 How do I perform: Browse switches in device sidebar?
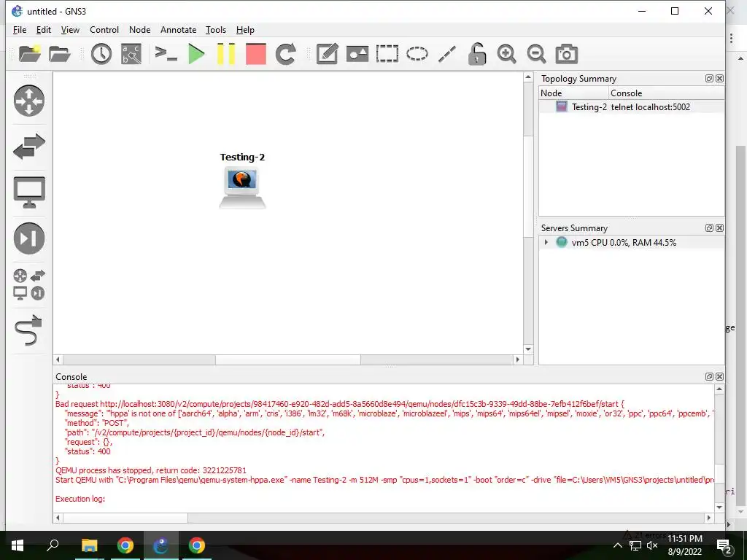[29, 146]
